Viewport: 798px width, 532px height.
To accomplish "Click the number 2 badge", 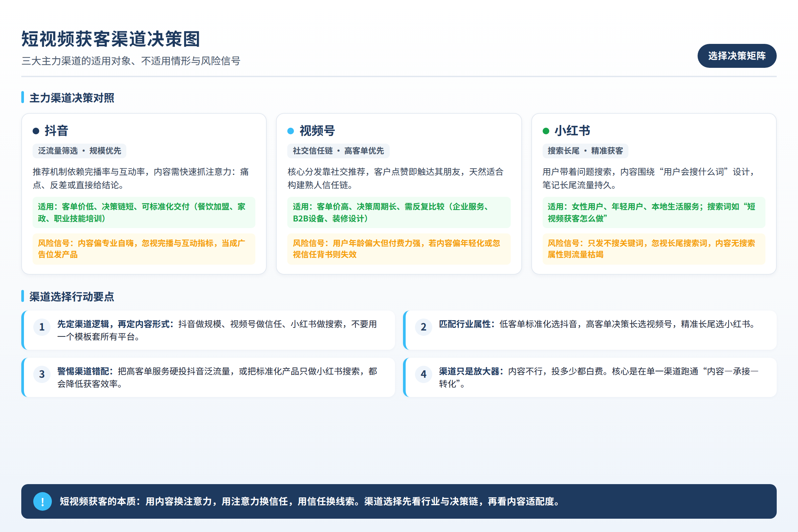I will click(423, 327).
